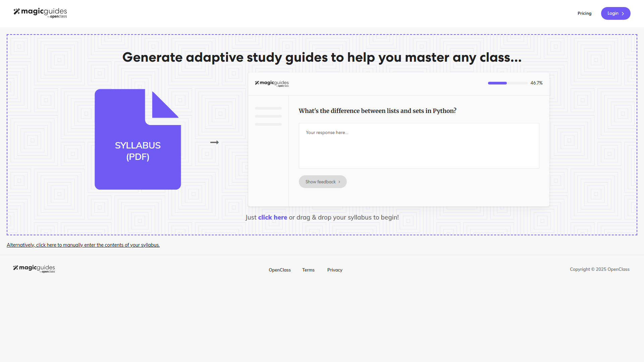This screenshot has height=362, width=644.
Task: Open the Pricing page
Action: coord(584,13)
